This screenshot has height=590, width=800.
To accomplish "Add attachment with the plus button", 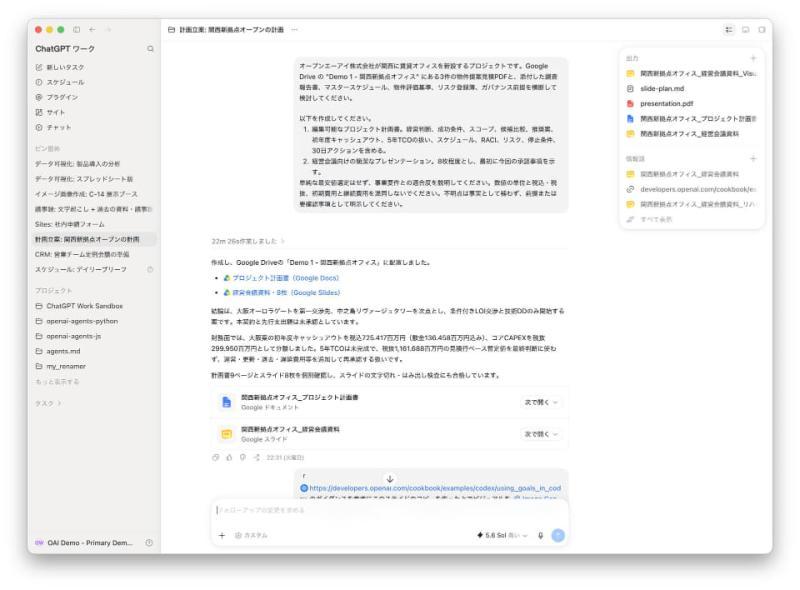I will click(x=222, y=535).
